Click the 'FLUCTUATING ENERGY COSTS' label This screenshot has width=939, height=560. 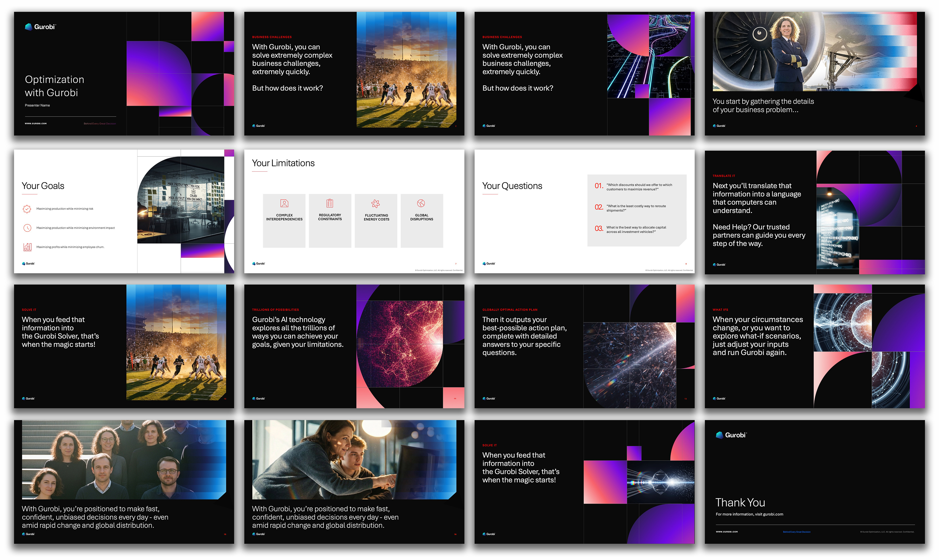376,217
